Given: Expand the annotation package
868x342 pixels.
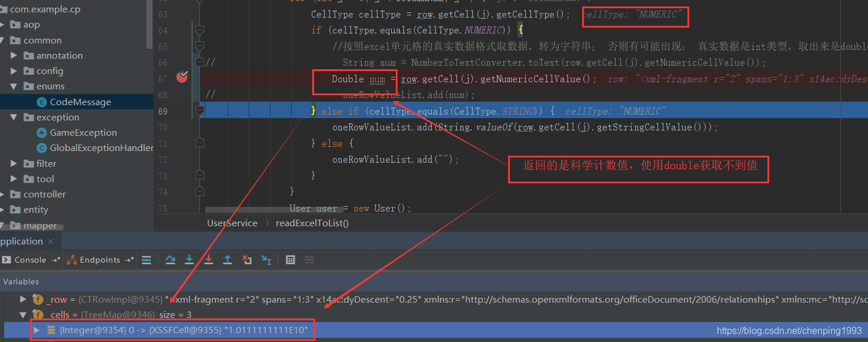Looking at the screenshot, I should (x=14, y=56).
